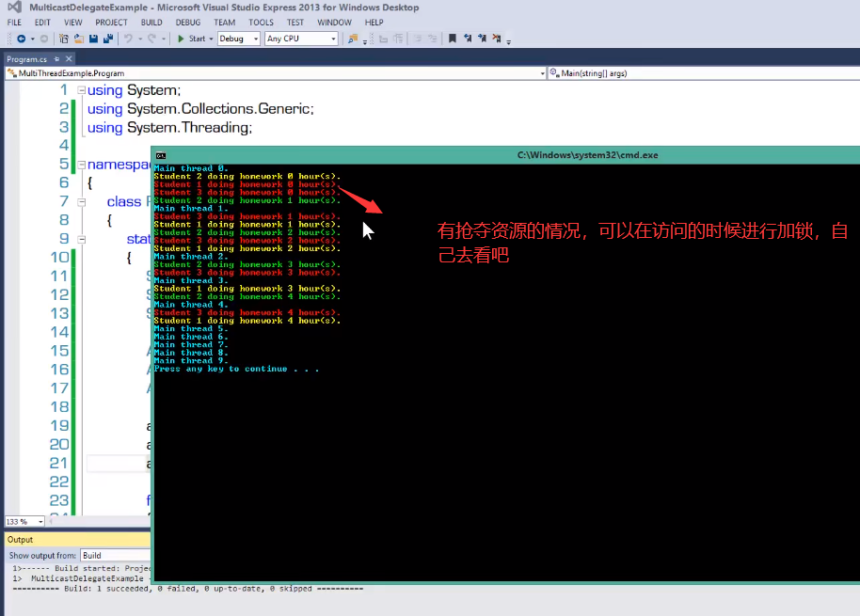860x616 pixels.
Task: Click the cmd.exe console window icon
Action: coord(161,155)
